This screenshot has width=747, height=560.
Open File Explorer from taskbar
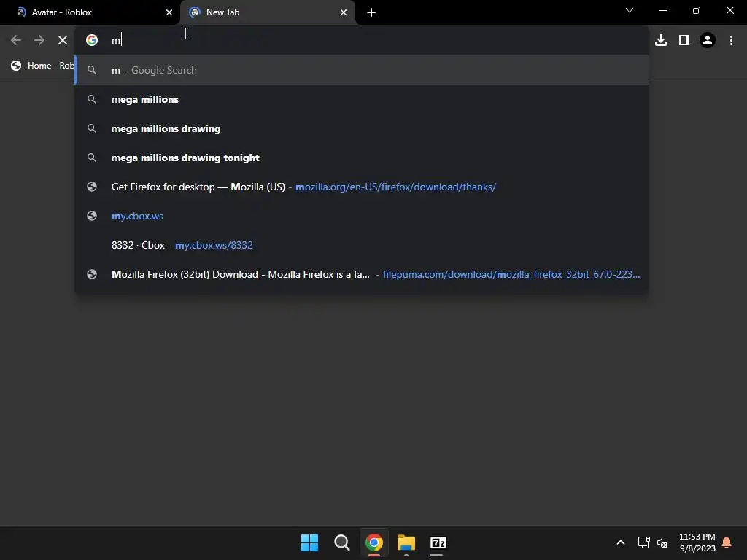pyautogui.click(x=406, y=542)
